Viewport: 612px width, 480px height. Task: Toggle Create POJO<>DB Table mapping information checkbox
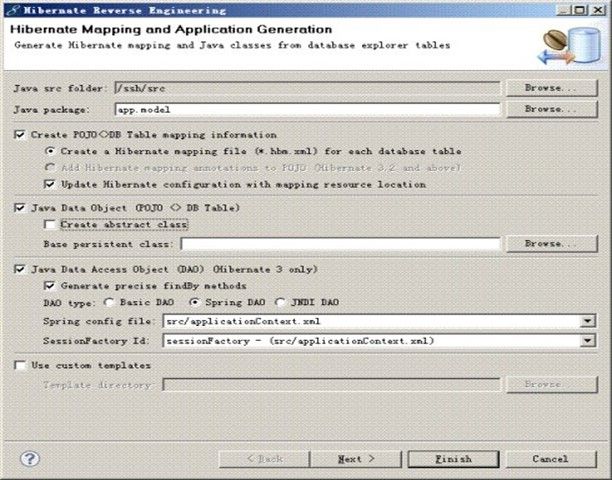(x=19, y=135)
